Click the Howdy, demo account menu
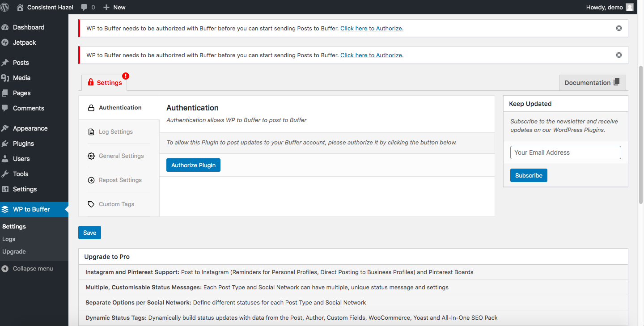This screenshot has width=644, height=326. tap(610, 7)
